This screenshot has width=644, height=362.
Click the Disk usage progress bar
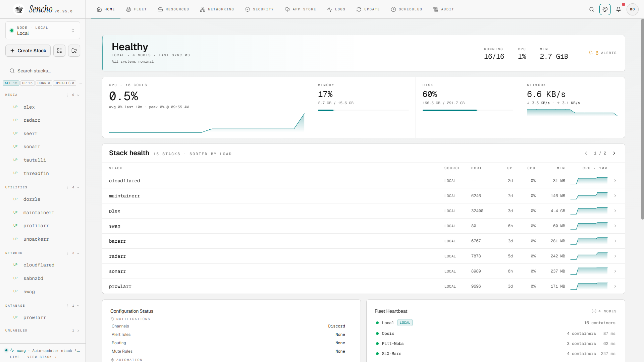468,110
